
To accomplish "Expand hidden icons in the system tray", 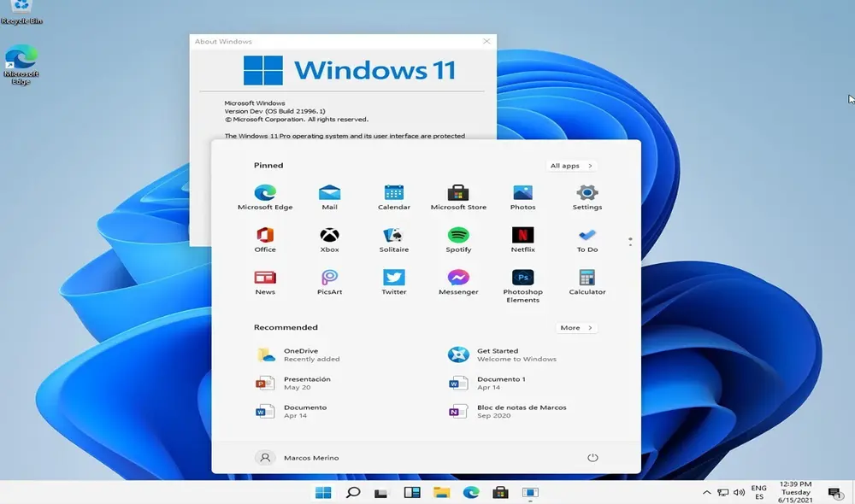I will (x=707, y=493).
